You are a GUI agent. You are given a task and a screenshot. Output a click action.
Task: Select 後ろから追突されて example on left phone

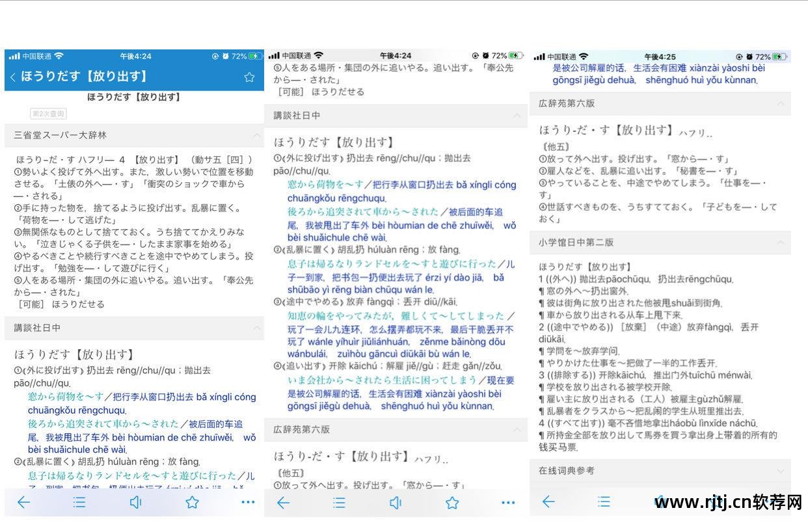point(103,424)
